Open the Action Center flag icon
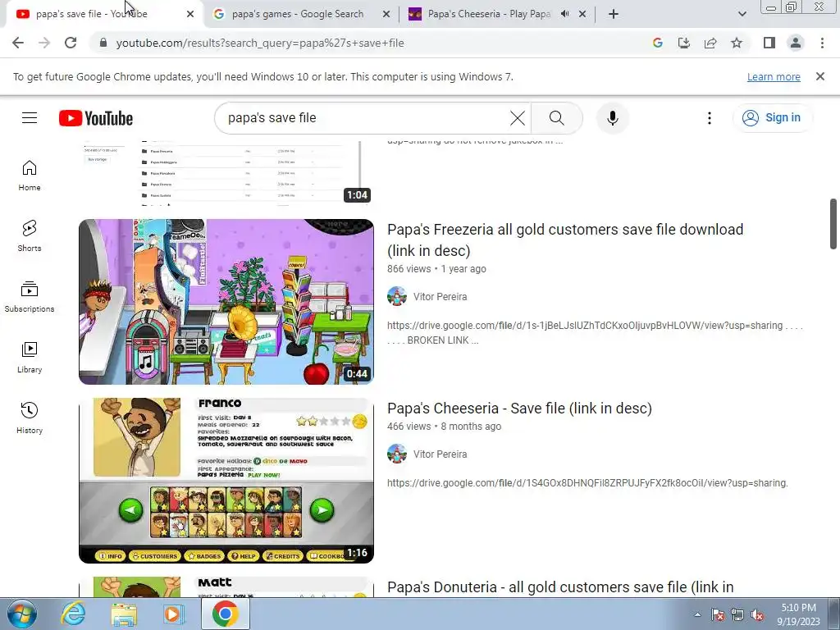 [718, 614]
